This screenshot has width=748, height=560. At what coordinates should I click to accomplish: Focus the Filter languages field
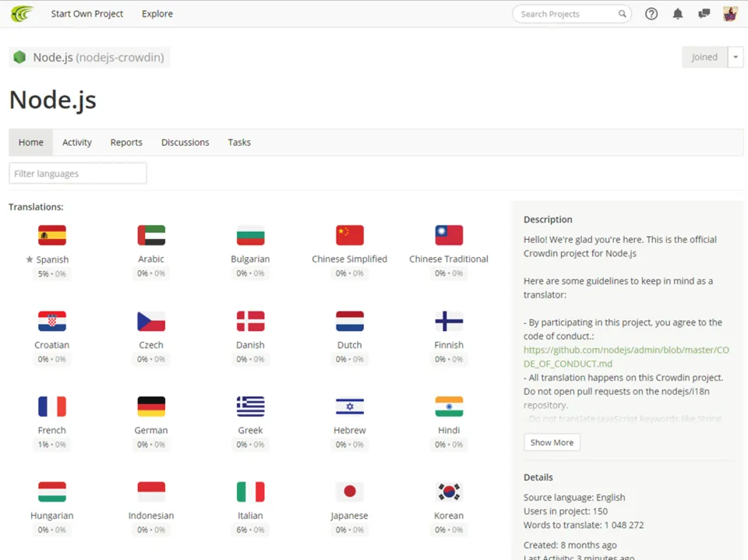[78, 174]
